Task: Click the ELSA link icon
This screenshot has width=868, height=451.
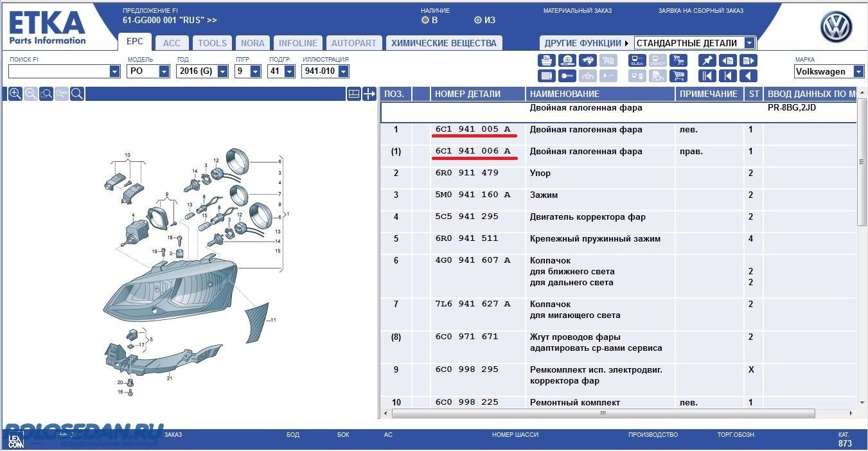Action: click(x=637, y=61)
